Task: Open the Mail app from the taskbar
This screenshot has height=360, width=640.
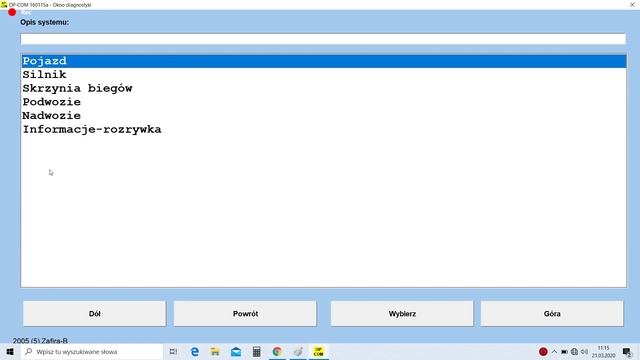Action: point(236,352)
